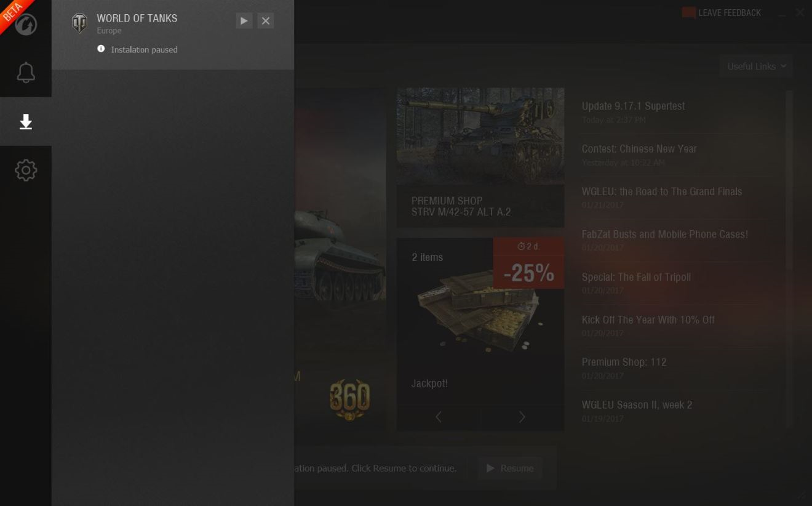Image resolution: width=812 pixels, height=506 pixels.
Task: Resume the installation with the small play icon
Action: [244, 21]
